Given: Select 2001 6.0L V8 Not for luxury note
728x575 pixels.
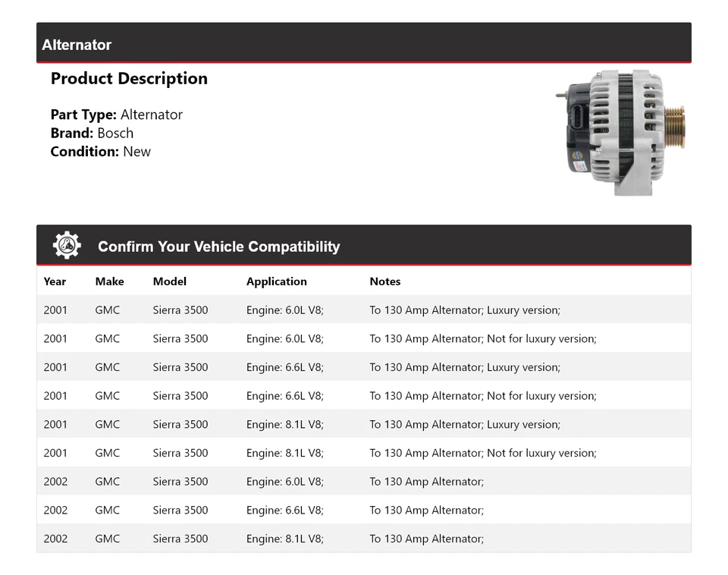Looking at the screenshot, I should click(x=483, y=338).
